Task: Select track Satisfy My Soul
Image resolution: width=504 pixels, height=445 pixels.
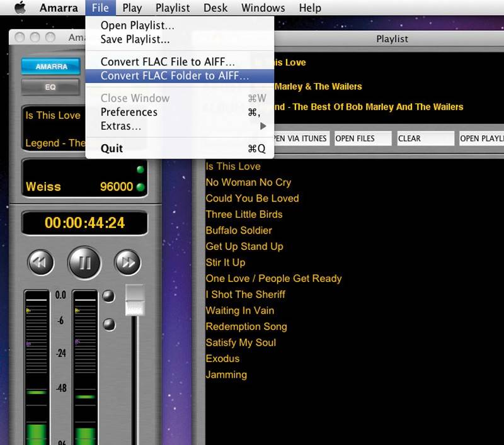Action: pyautogui.click(x=241, y=342)
